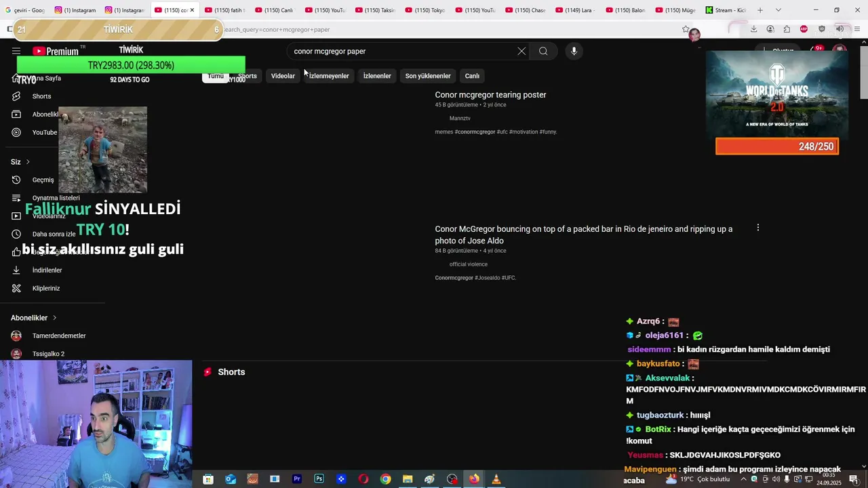Open the weather widget 19°C
This screenshot has width=868, height=488.
pyautogui.click(x=698, y=479)
